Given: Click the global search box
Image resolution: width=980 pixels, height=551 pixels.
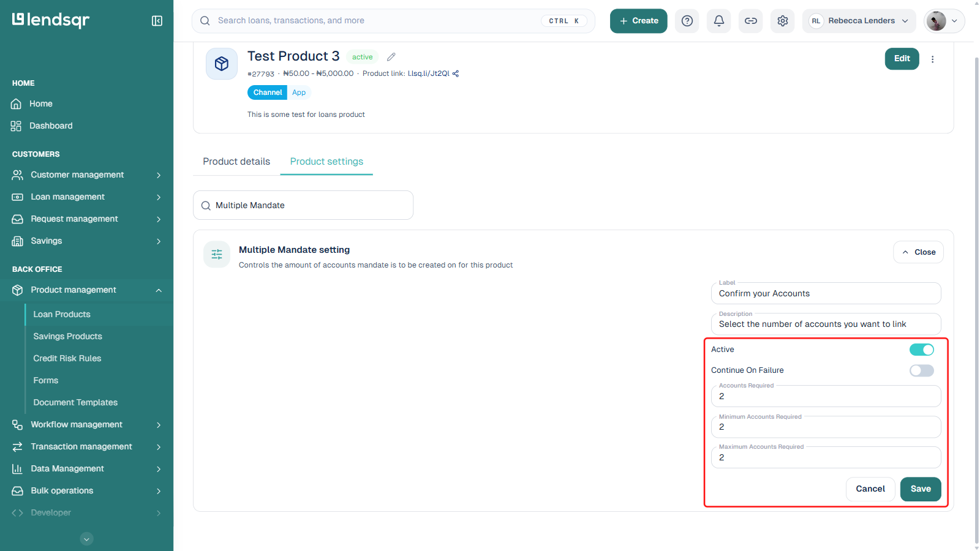Looking at the screenshot, I should tap(393, 21).
